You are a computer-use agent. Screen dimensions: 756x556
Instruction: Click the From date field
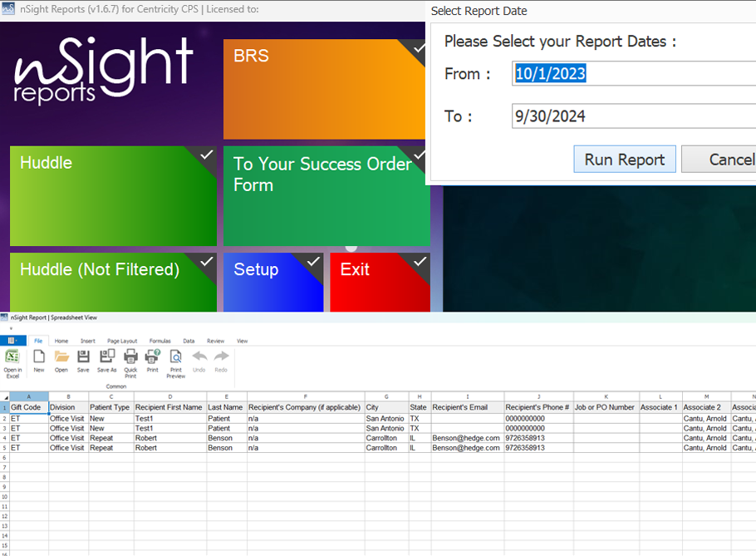click(634, 73)
